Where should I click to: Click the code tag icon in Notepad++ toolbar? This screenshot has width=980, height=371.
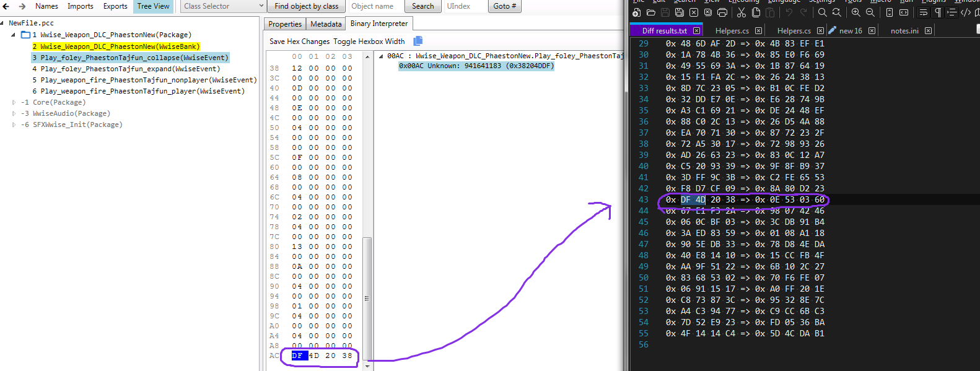click(x=966, y=12)
